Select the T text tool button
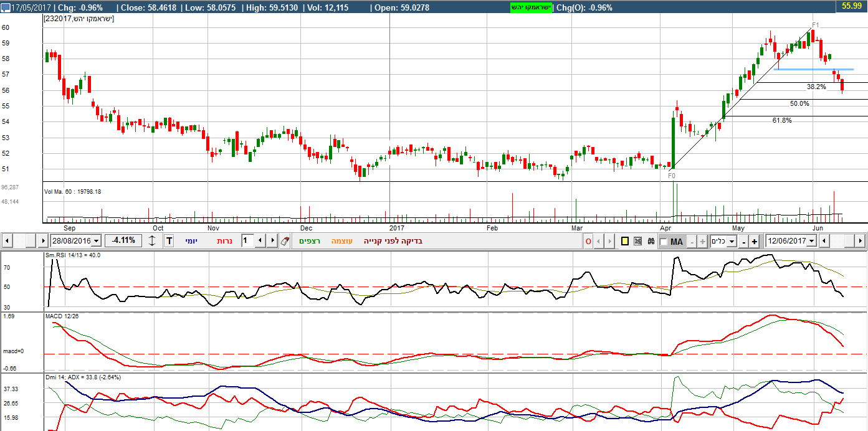868x431 pixels. coord(169,241)
